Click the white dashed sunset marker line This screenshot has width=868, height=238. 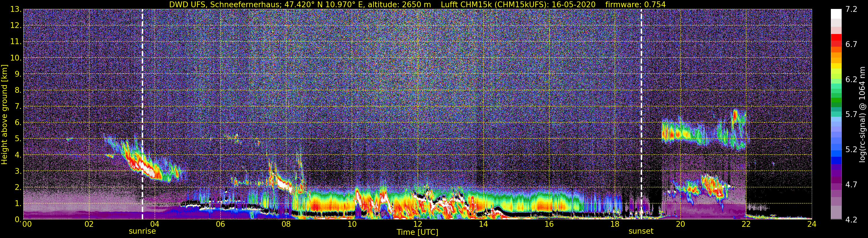641,114
